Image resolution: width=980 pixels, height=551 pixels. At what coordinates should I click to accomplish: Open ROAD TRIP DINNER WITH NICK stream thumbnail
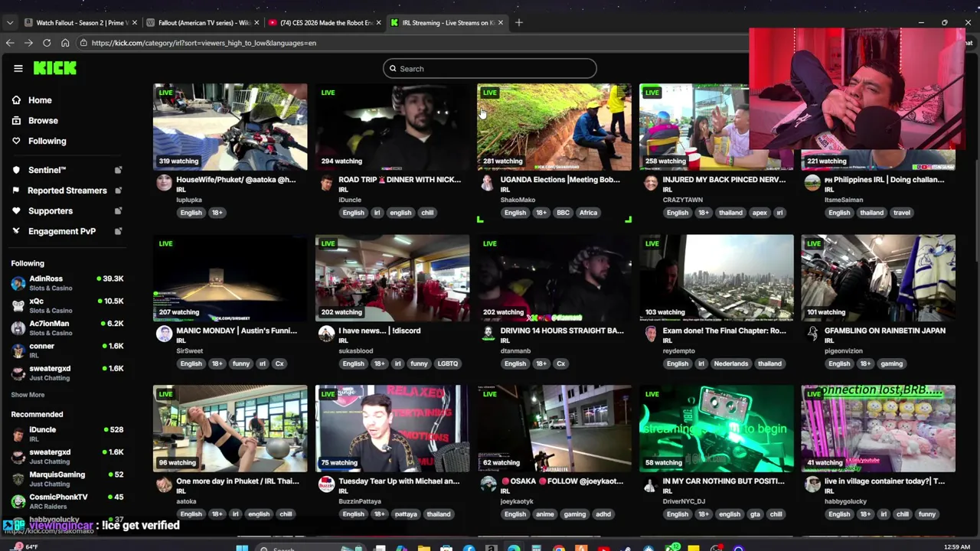pyautogui.click(x=392, y=127)
